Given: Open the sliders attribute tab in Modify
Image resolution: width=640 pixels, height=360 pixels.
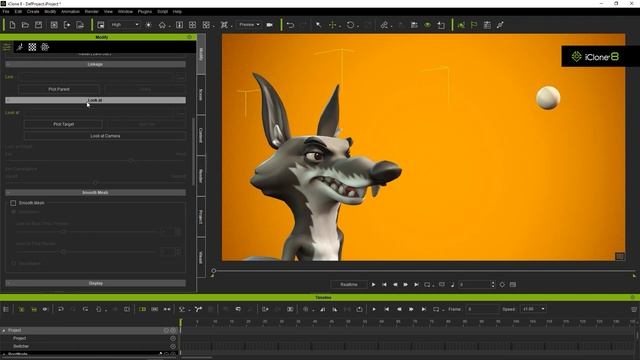Looking at the screenshot, I should tap(7, 47).
